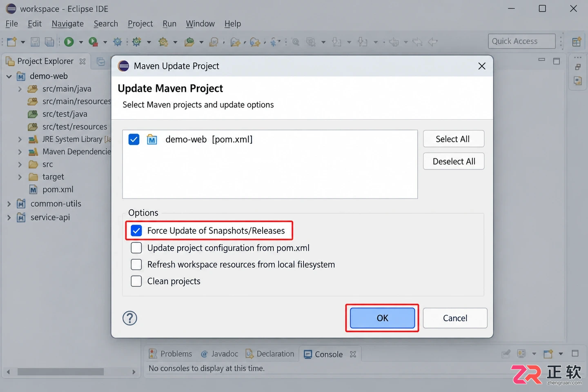Enable Update project configuration from pom.xml
Image resolution: width=588 pixels, height=392 pixels.
[x=136, y=248]
